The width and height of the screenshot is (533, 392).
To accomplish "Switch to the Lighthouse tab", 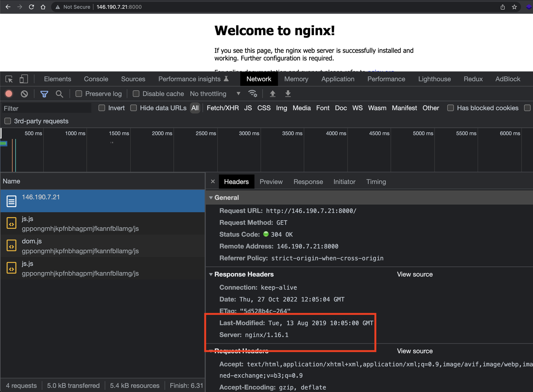I will [x=434, y=79].
